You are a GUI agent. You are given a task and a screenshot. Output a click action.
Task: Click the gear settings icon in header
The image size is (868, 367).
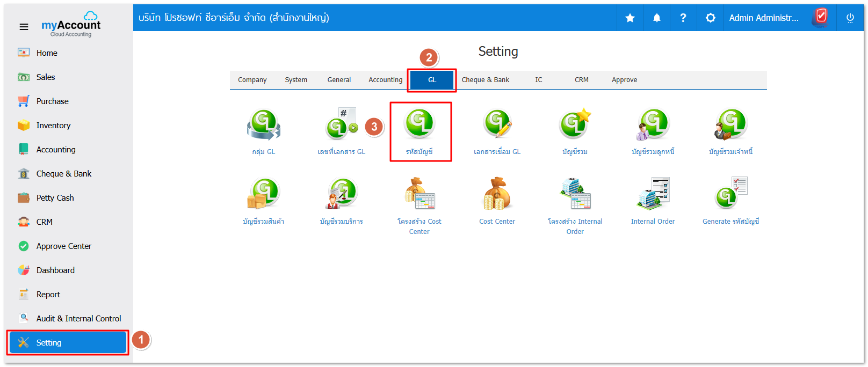710,18
